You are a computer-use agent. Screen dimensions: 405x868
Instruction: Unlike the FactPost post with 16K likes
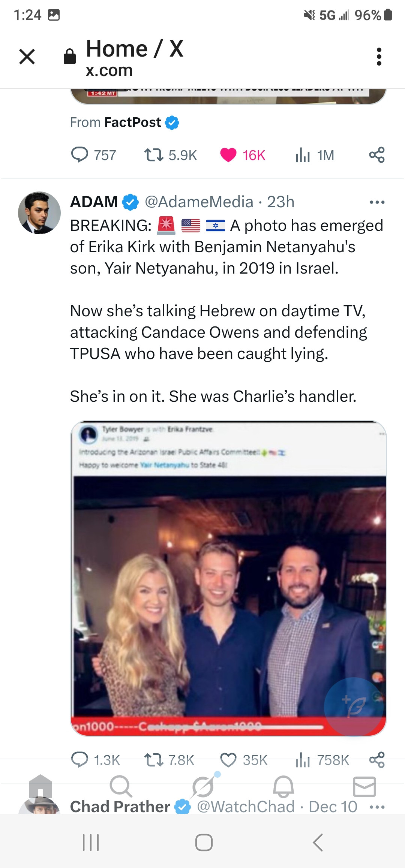pyautogui.click(x=228, y=155)
